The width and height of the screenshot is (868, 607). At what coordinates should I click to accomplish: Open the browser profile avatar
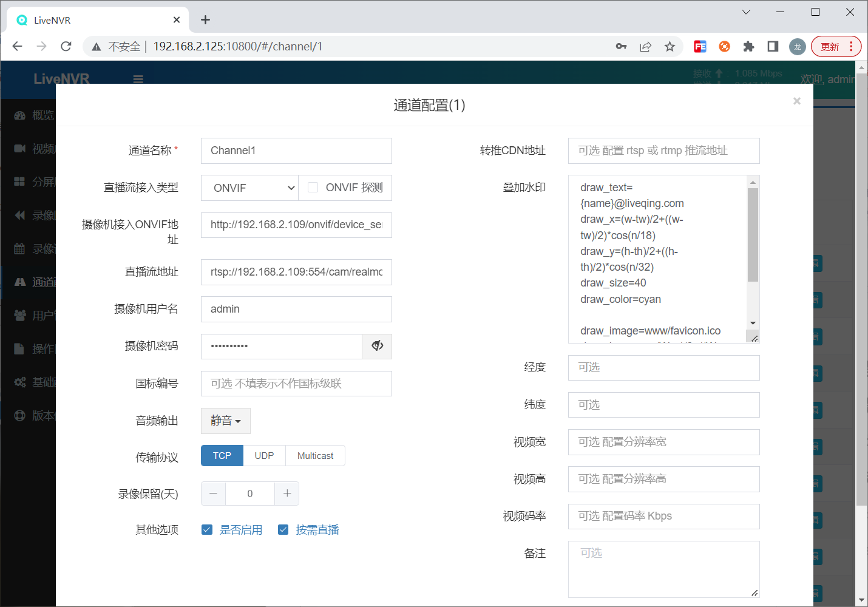[x=797, y=47]
